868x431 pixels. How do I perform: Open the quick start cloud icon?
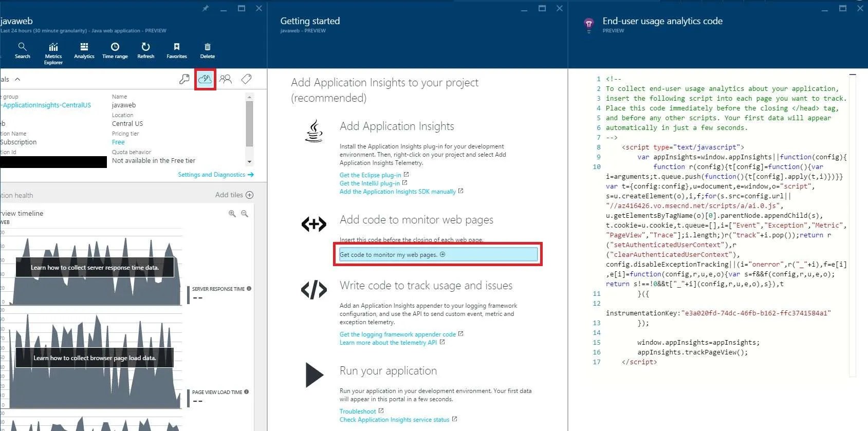205,79
